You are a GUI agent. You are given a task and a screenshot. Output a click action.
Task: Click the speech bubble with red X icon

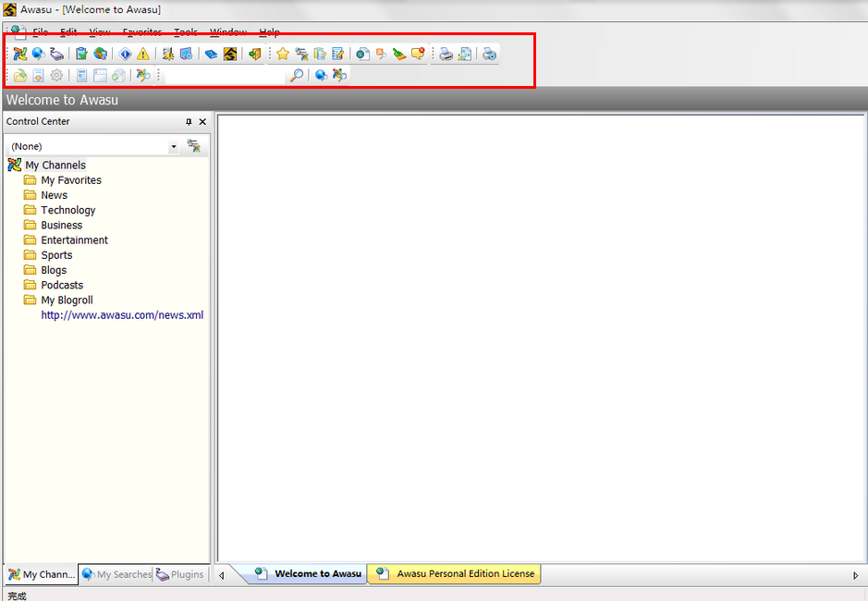point(418,54)
